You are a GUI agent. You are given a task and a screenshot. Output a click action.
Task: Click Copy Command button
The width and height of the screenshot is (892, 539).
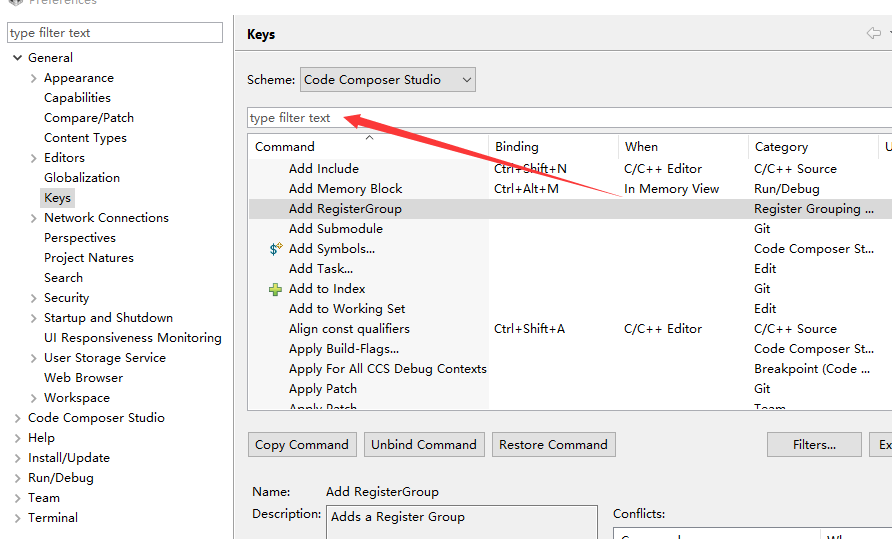pos(302,445)
